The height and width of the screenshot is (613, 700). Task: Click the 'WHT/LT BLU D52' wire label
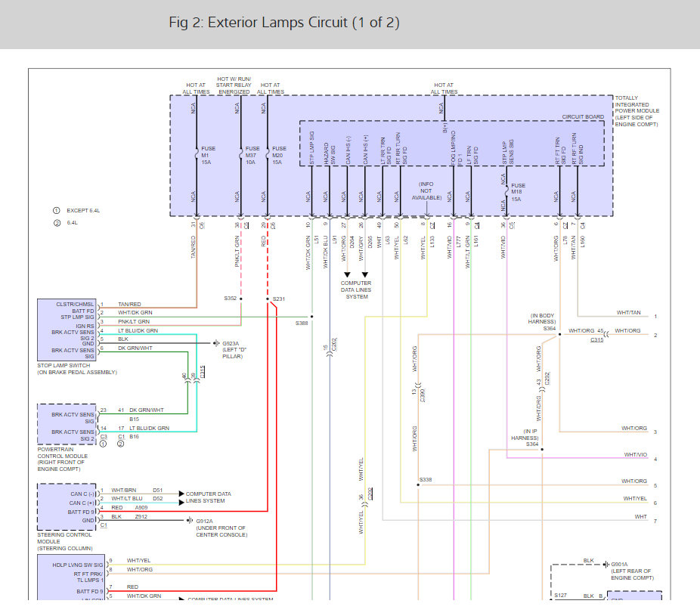(137, 498)
